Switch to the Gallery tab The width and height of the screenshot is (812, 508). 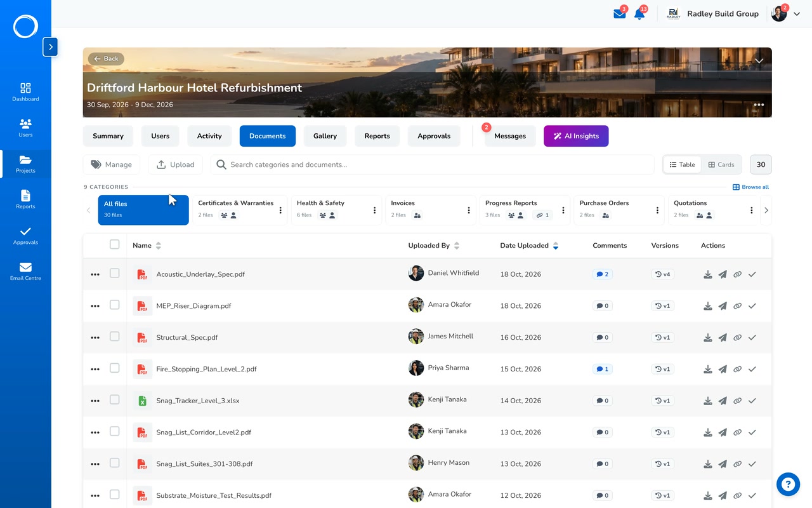click(x=325, y=136)
